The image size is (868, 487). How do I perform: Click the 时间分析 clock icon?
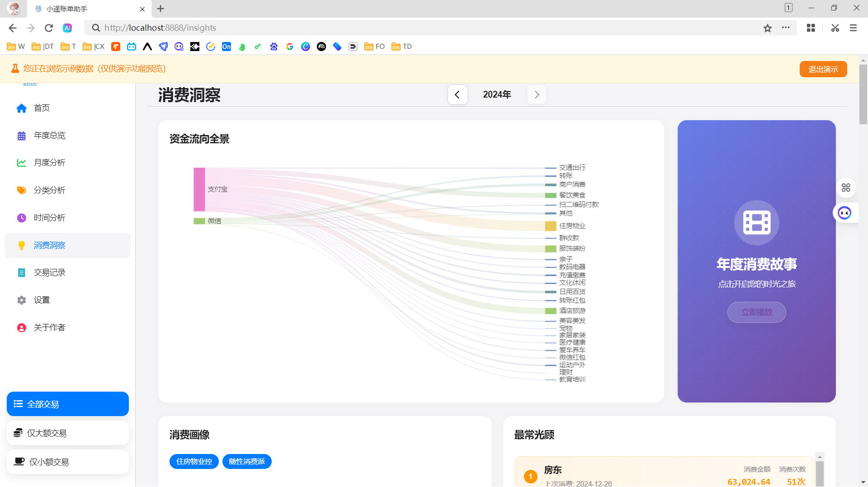click(x=21, y=218)
